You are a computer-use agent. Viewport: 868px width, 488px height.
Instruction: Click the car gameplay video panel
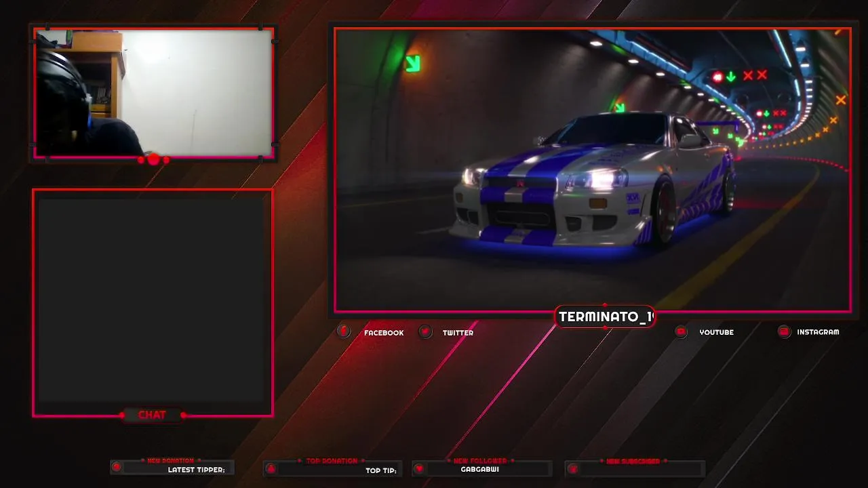point(593,170)
